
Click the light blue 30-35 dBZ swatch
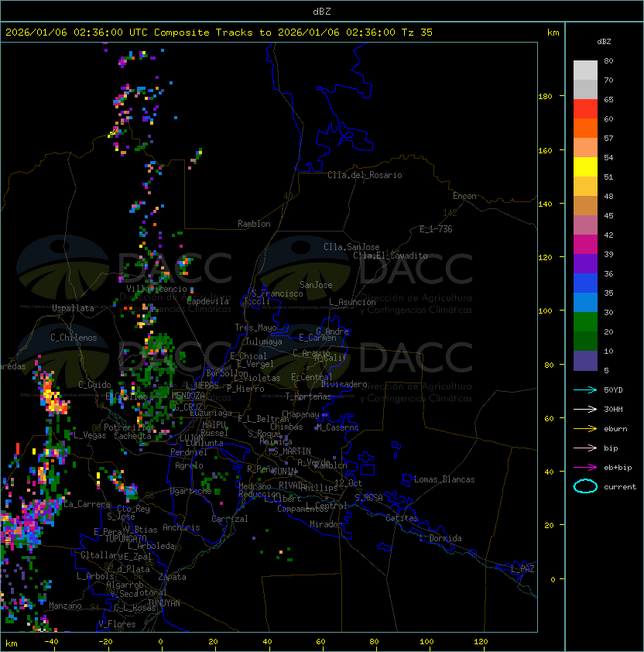point(585,302)
